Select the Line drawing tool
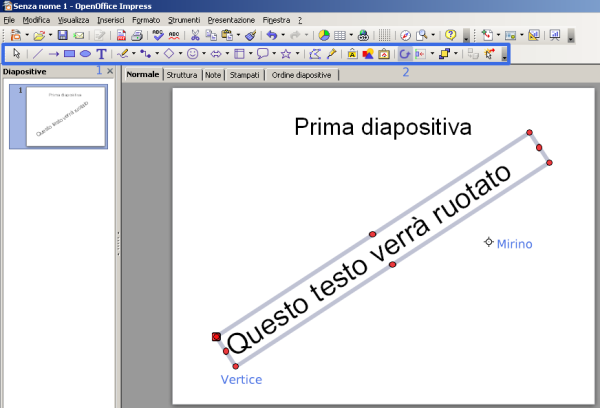Screen dimensions: 600x408 pos(37,54)
